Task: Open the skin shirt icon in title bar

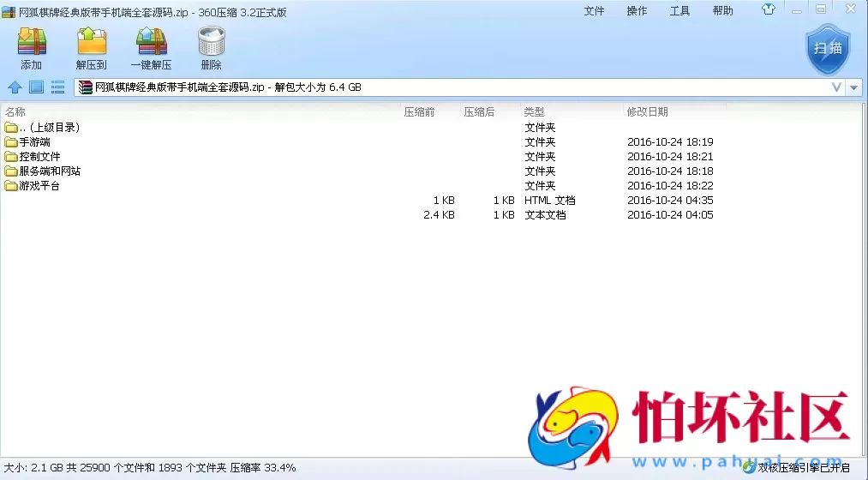Action: 769,9
